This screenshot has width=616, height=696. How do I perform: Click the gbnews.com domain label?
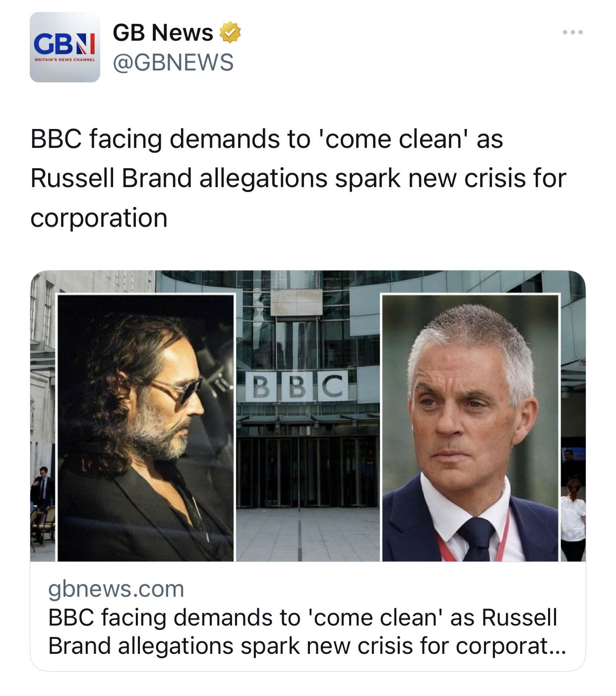[116, 589]
